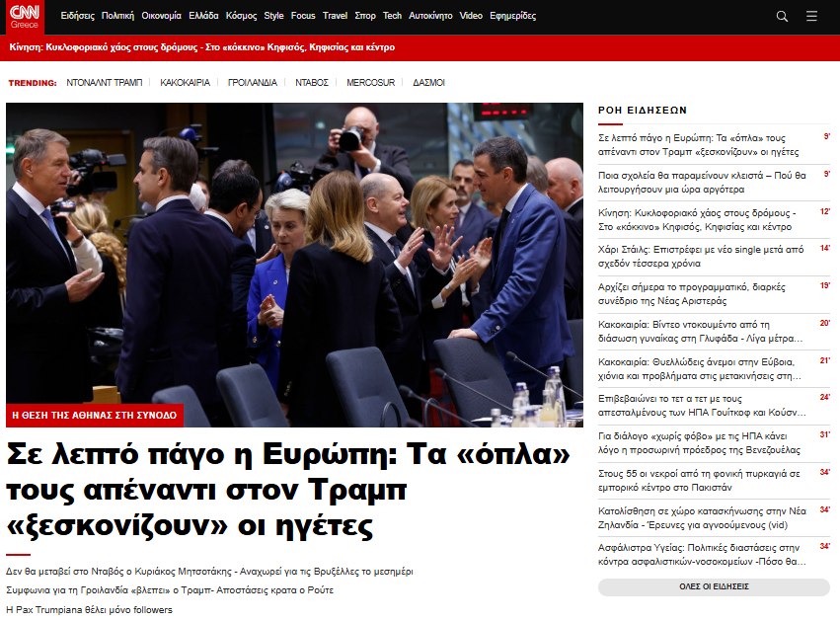Image resolution: width=840 pixels, height=621 pixels.
Task: Open the Χάρι Στάιλς news item
Action: pos(701,256)
